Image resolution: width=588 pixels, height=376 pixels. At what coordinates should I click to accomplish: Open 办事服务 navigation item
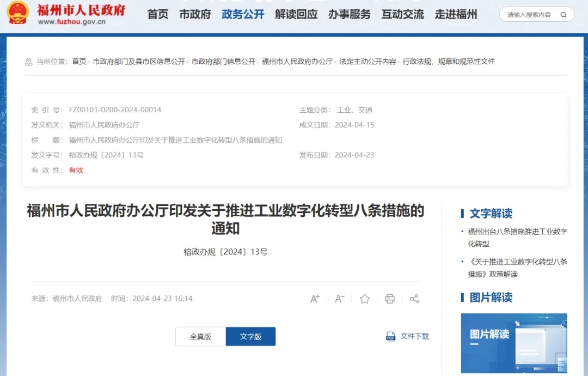(x=350, y=14)
